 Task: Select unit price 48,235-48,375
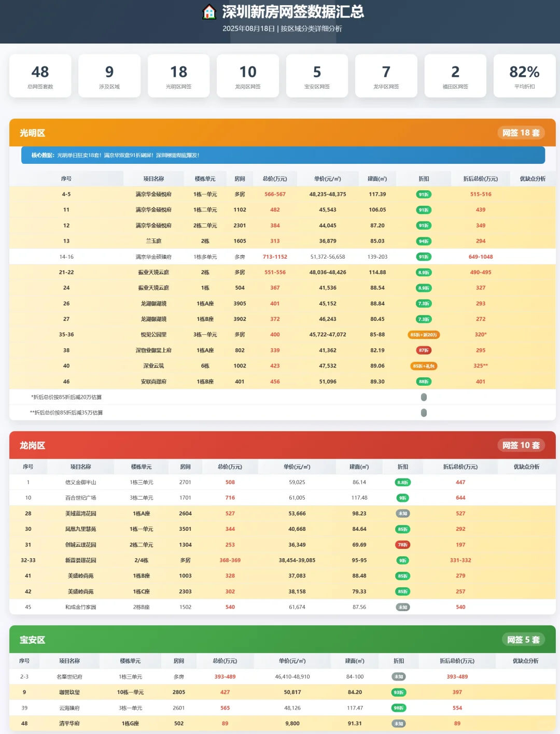[x=328, y=194]
